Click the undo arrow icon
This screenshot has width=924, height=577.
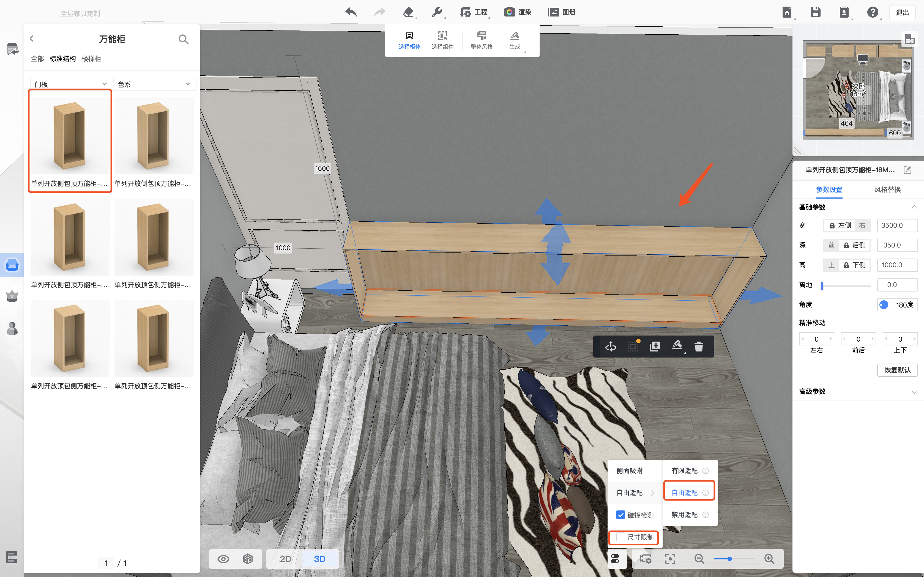[351, 12]
